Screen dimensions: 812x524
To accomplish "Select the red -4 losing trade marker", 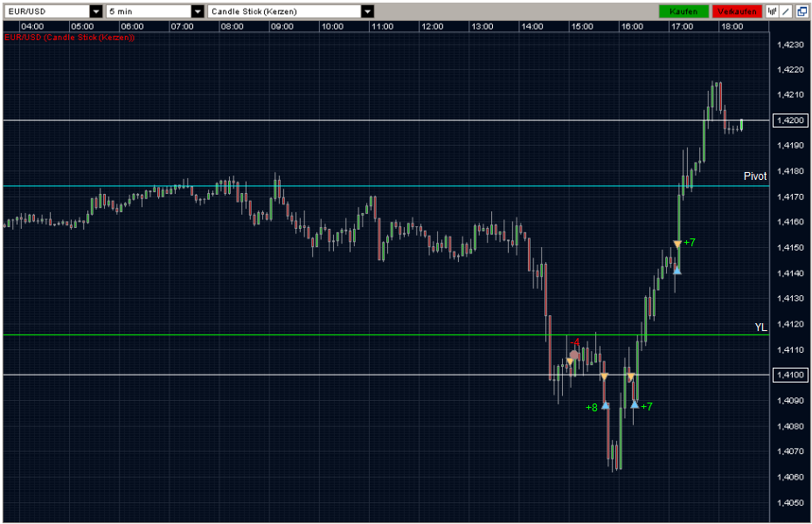I will [x=575, y=343].
